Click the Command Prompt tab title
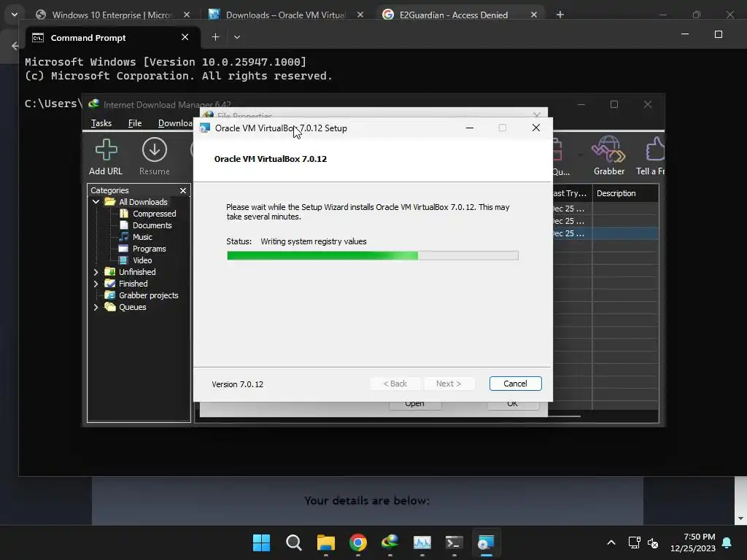This screenshot has height=560, width=747. click(88, 38)
